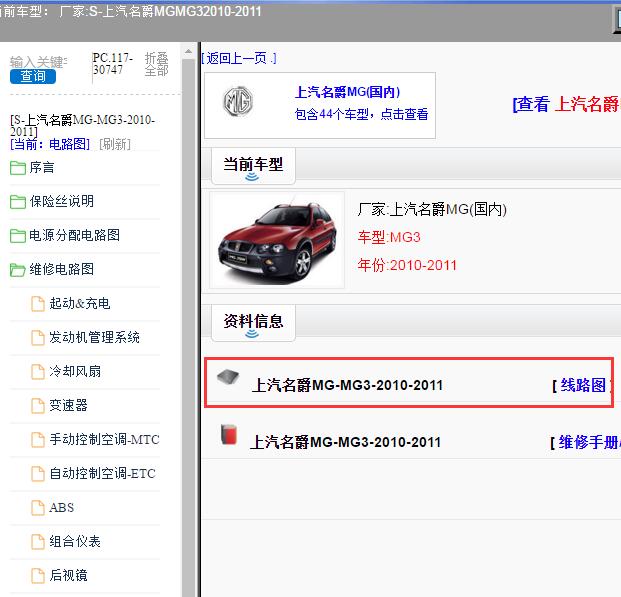Click the 年份:2010-2011 text
621x597 pixels.
click(407, 265)
